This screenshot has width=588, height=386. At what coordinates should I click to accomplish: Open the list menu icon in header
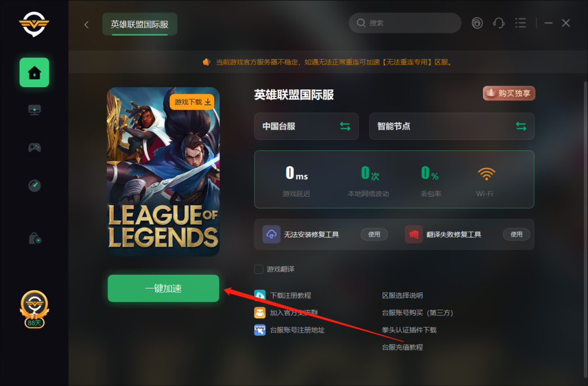(x=520, y=23)
